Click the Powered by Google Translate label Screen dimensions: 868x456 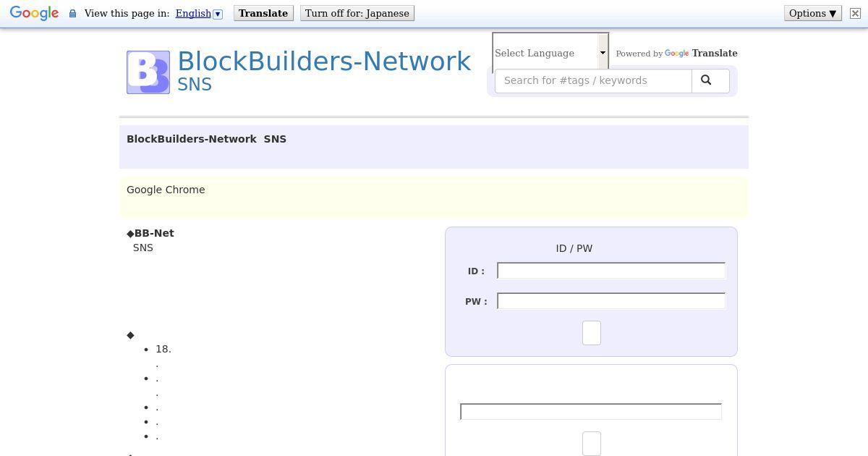click(x=676, y=54)
